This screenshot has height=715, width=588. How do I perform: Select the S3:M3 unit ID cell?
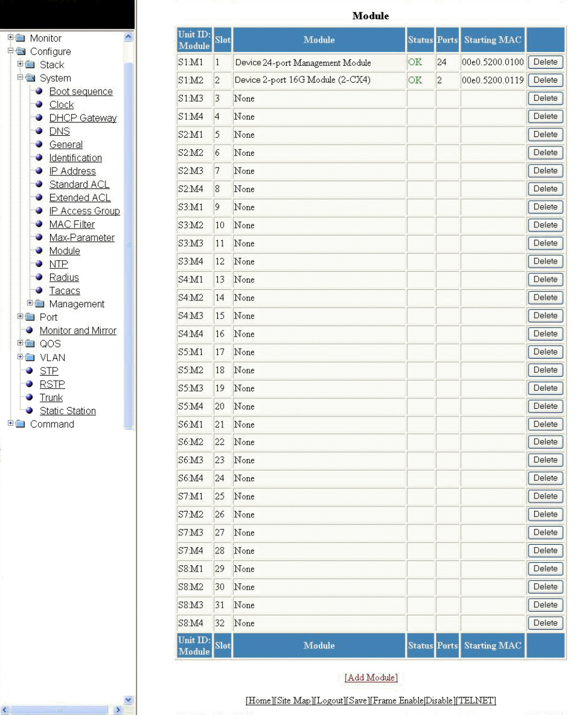(x=194, y=243)
